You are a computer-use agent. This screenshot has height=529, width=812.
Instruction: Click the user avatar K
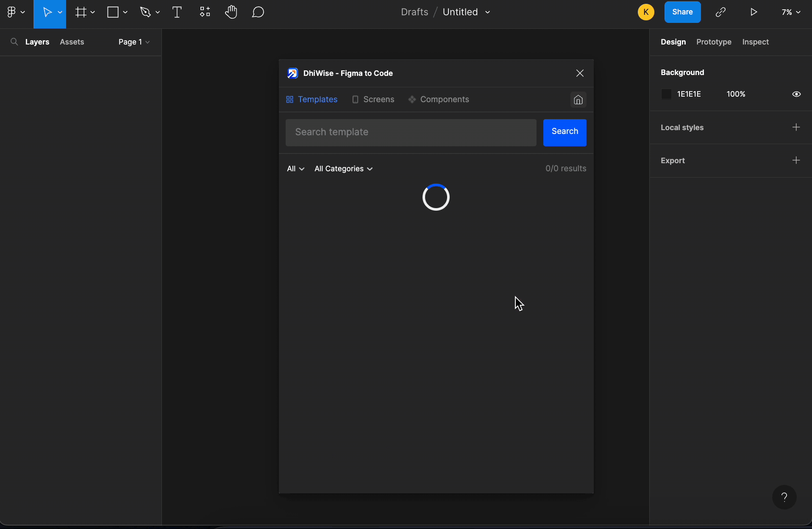pos(646,12)
